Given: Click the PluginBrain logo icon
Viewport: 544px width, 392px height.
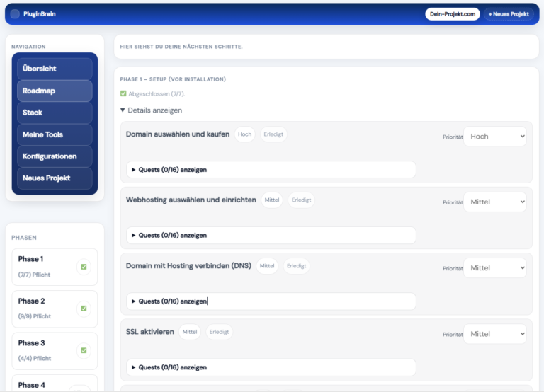Looking at the screenshot, I should tap(15, 13).
